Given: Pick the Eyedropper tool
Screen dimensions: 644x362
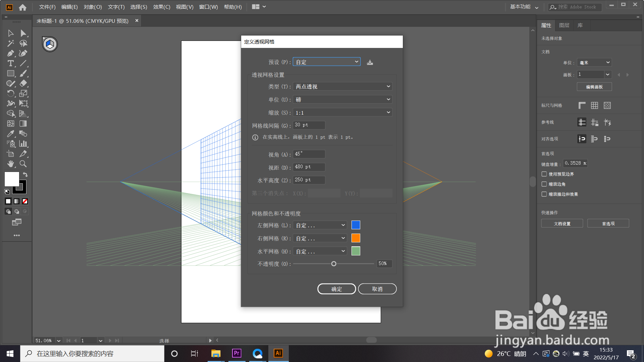Looking at the screenshot, I should click(x=10, y=134).
